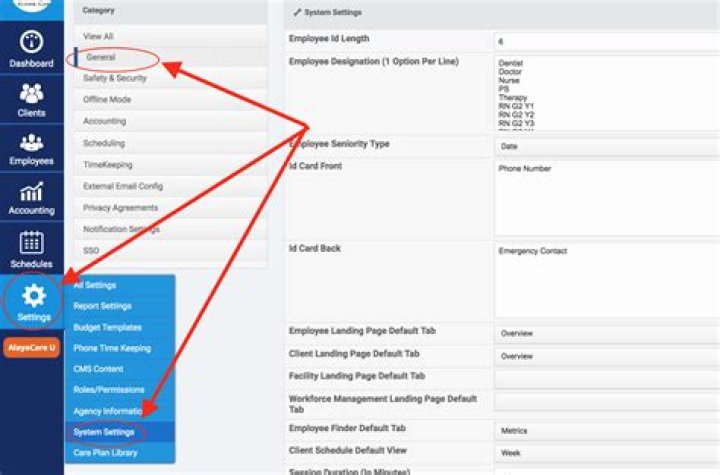Click the Employee Id Length field
Image resolution: width=720 pixels, height=475 pixels.
pyautogui.click(x=606, y=42)
